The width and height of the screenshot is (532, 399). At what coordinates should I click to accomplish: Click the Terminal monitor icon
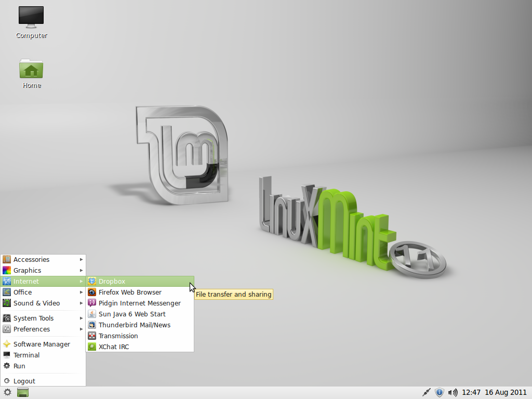[x=7, y=355]
